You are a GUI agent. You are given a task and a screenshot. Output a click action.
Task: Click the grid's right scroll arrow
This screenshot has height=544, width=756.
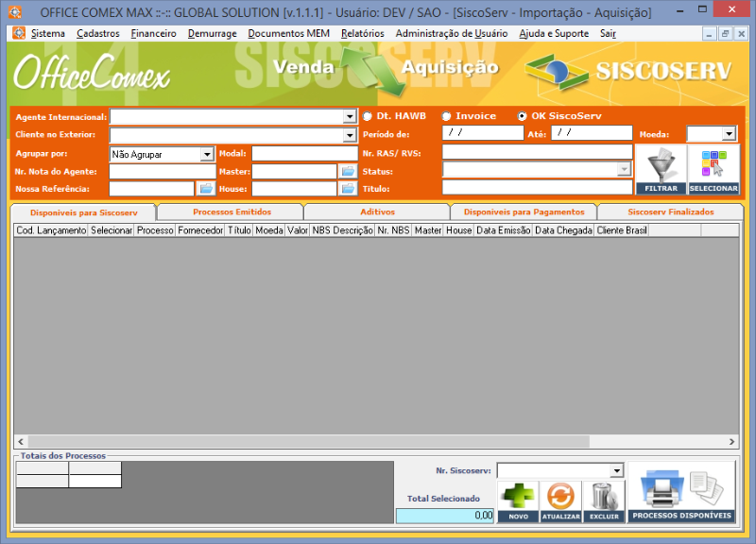point(731,441)
